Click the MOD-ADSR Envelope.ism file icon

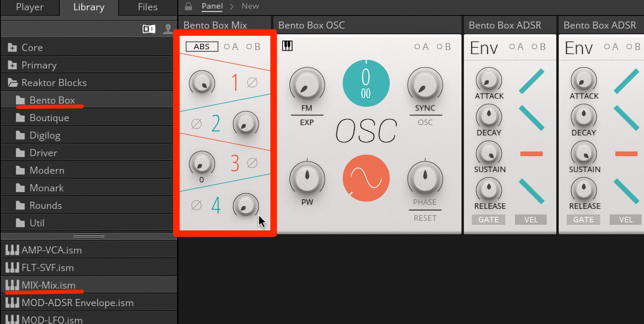pyautogui.click(x=12, y=303)
